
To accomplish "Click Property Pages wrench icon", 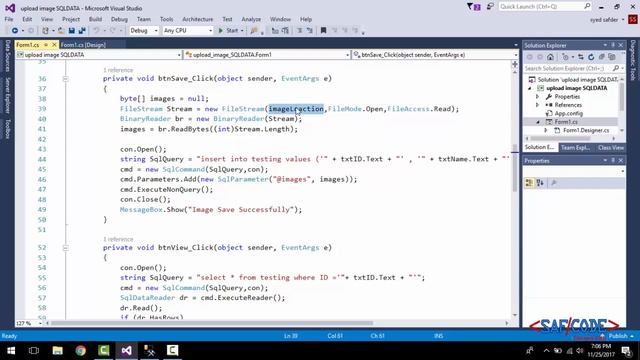I will tap(553, 183).
